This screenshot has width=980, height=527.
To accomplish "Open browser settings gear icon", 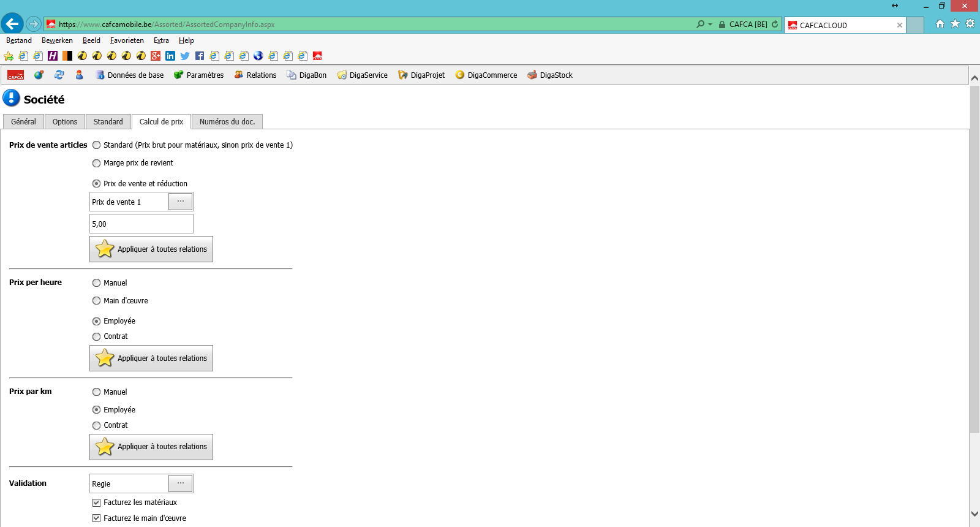I will click(970, 24).
